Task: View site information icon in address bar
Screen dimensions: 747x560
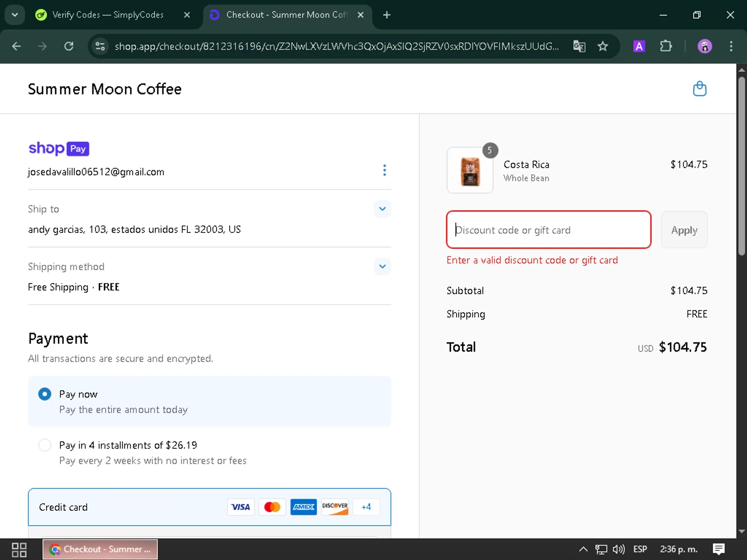Action: click(100, 46)
